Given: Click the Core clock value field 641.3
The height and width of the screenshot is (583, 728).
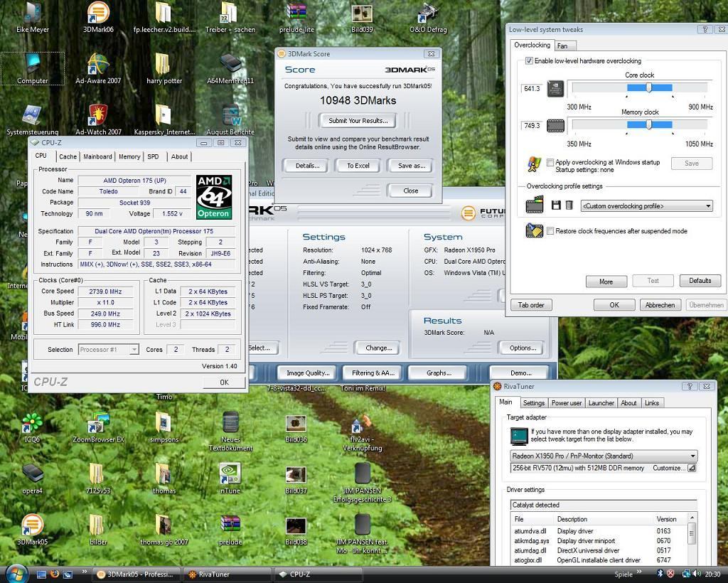Looking at the screenshot, I should click(x=532, y=89).
